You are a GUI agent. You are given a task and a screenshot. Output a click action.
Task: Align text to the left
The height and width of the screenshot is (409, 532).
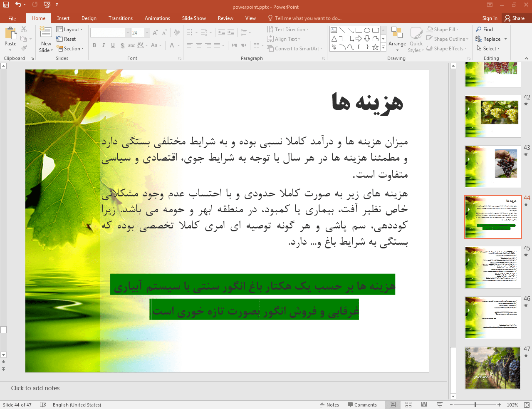(190, 45)
